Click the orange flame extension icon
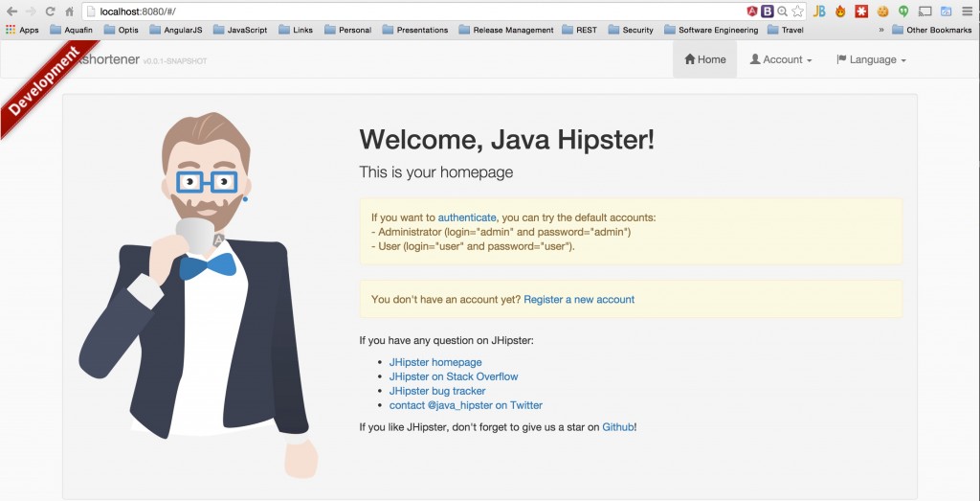This screenshot has width=980, height=501. click(840, 11)
